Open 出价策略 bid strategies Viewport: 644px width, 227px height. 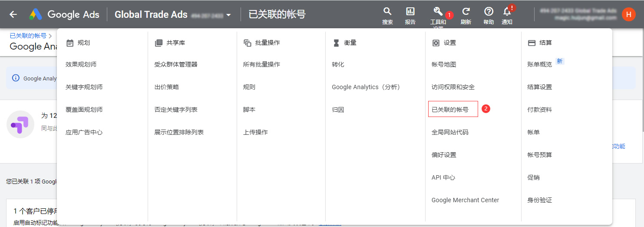point(167,87)
